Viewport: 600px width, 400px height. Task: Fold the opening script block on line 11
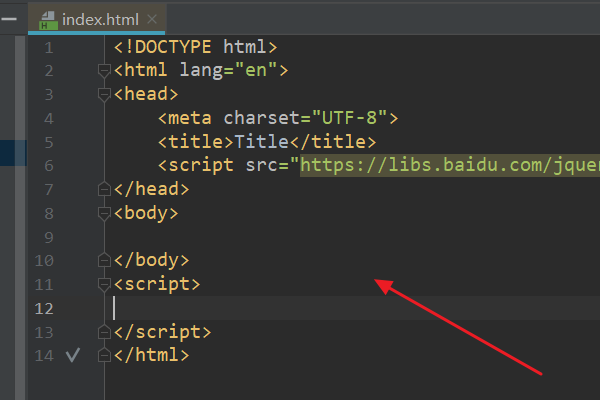point(104,284)
